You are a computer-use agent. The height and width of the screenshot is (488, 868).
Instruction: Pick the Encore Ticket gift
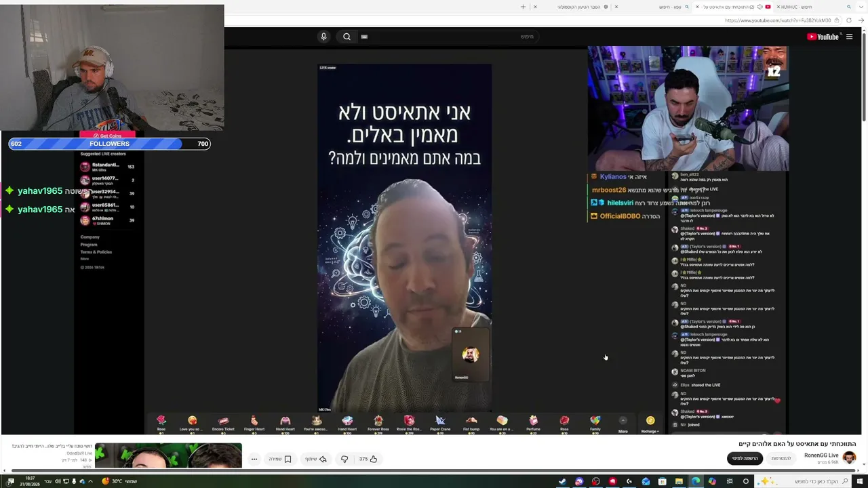223,424
